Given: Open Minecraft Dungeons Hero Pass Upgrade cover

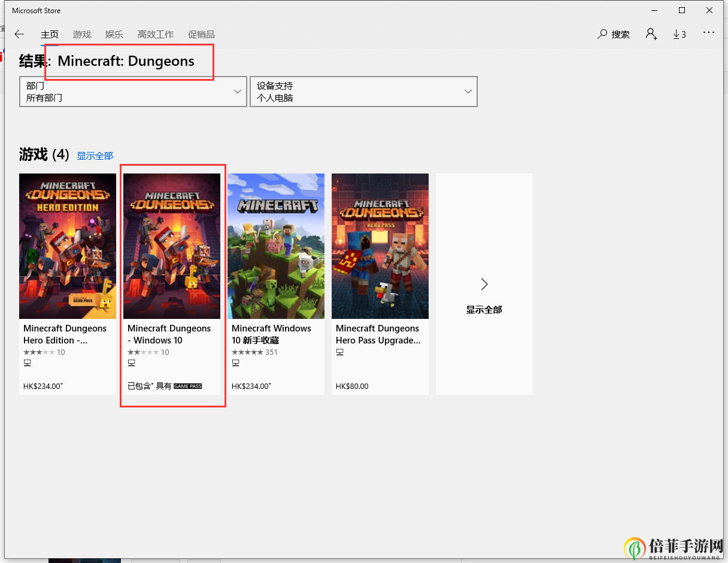Looking at the screenshot, I should pos(380,246).
